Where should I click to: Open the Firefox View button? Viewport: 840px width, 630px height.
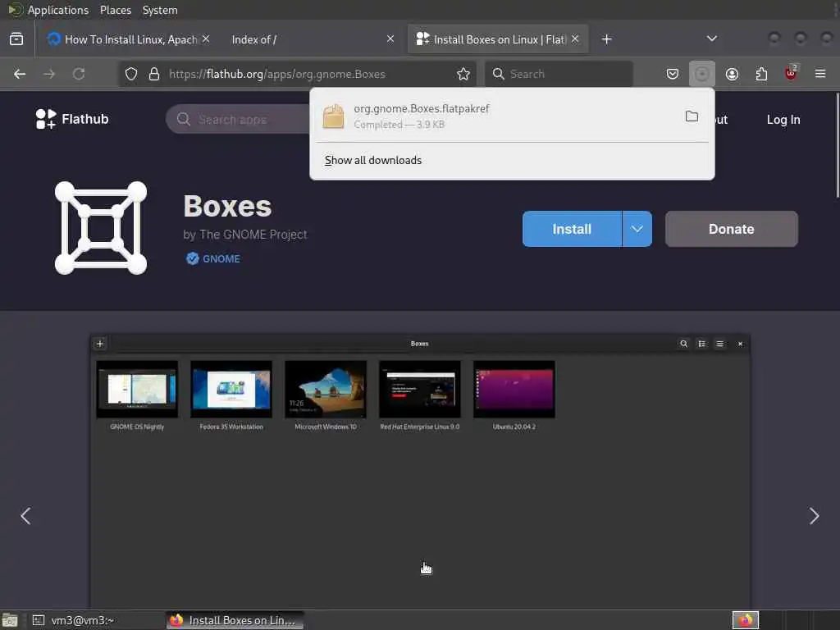click(x=16, y=39)
